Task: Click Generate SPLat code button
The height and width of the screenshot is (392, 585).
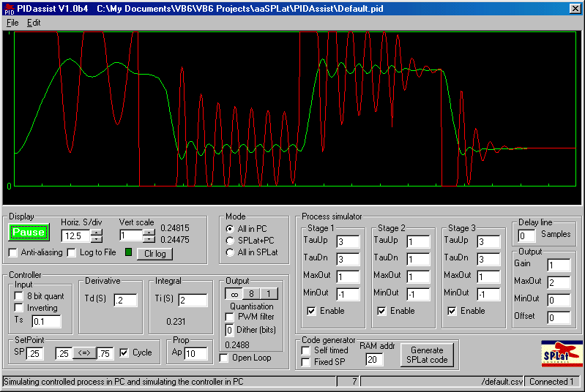Action: (426, 355)
